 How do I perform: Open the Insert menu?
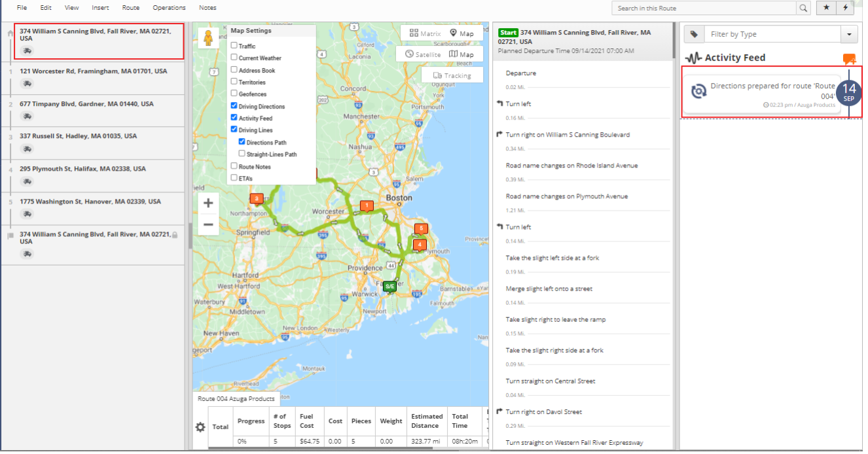100,8
